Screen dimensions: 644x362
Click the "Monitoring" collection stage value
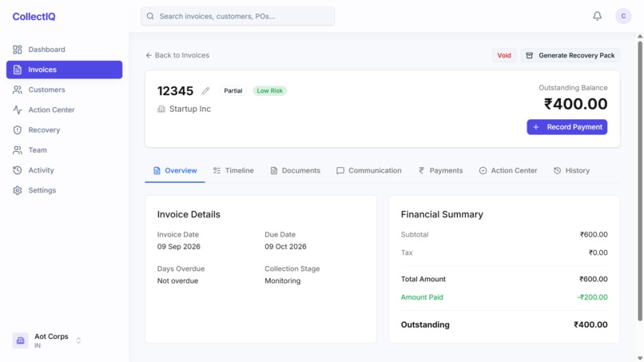tap(283, 280)
